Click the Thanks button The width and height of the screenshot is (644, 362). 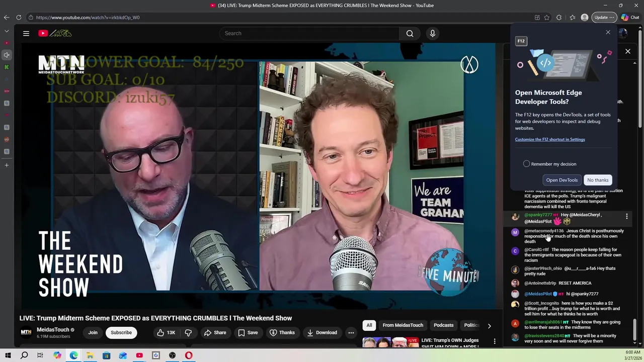coord(282,332)
